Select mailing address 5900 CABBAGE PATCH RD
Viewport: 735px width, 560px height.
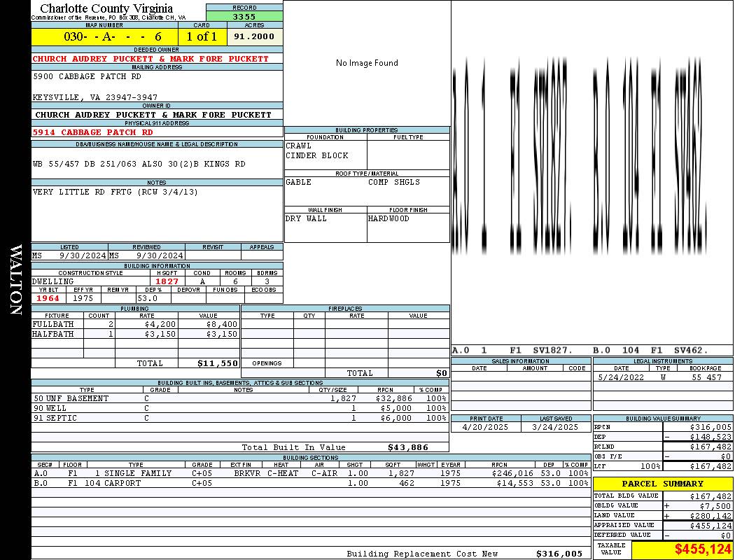[x=87, y=76]
